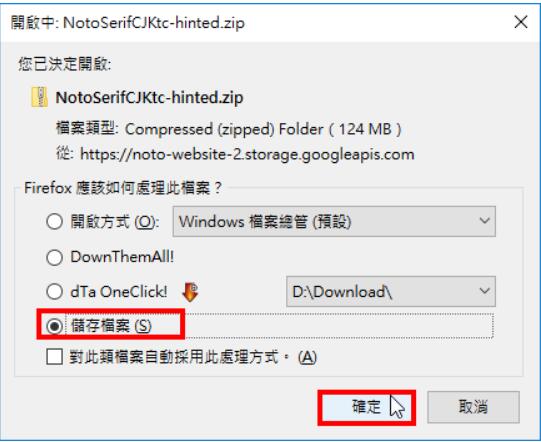Choose the dTa OneClick! radio button

pos(55,292)
